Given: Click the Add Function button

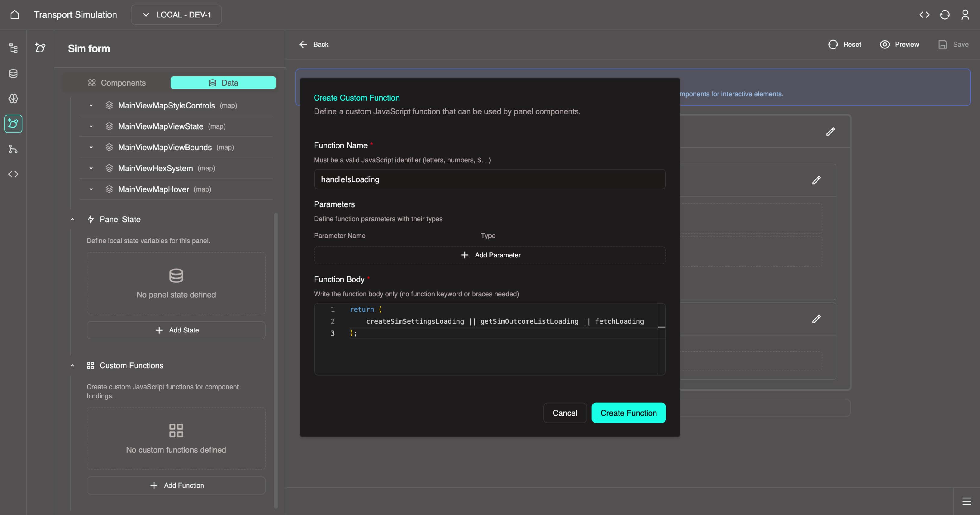Looking at the screenshot, I should coord(176,485).
